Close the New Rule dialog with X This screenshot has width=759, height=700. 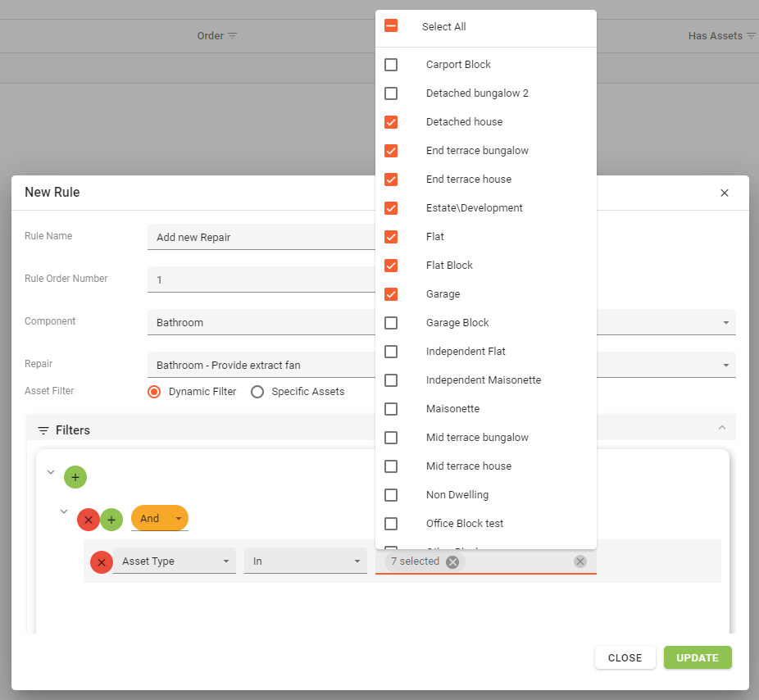pos(724,193)
